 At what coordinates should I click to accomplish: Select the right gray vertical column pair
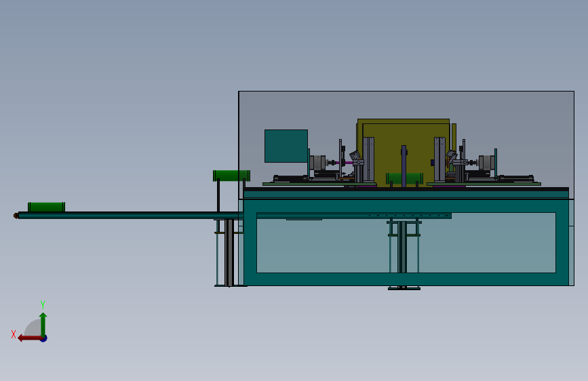(440, 159)
